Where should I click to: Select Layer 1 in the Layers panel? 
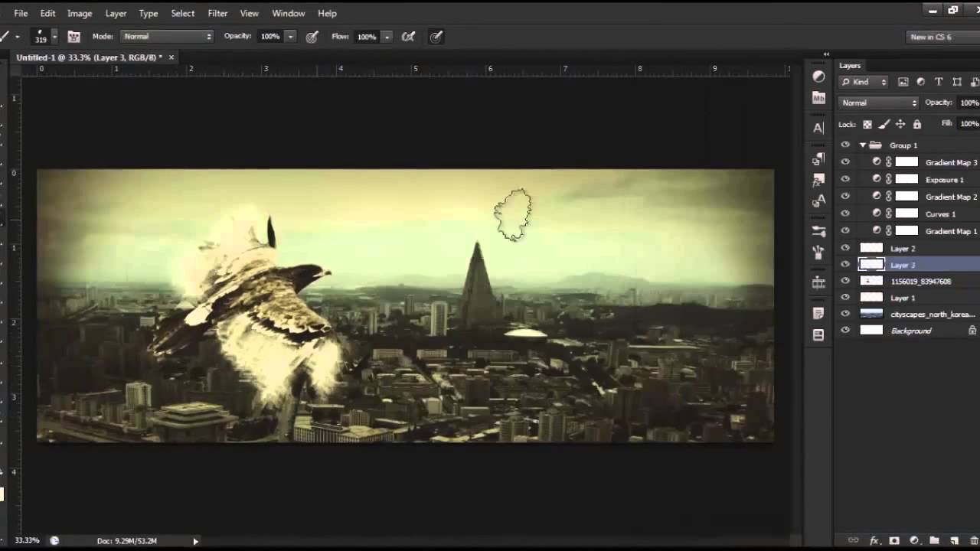pos(908,298)
